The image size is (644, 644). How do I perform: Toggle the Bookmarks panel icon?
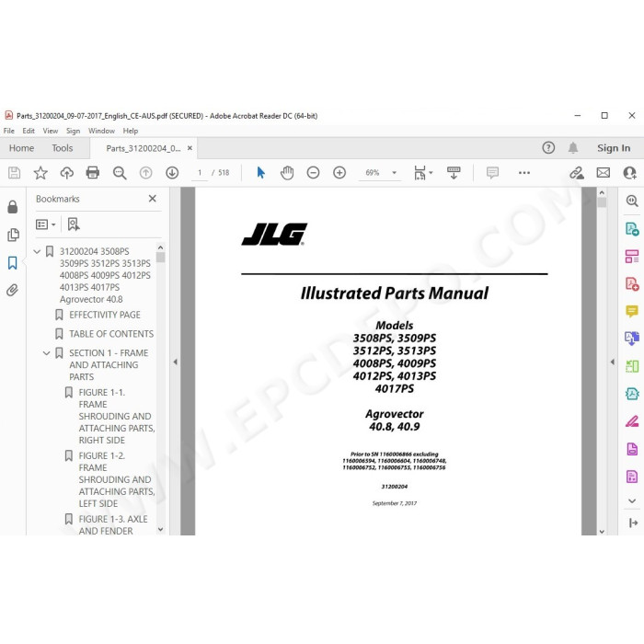13,263
